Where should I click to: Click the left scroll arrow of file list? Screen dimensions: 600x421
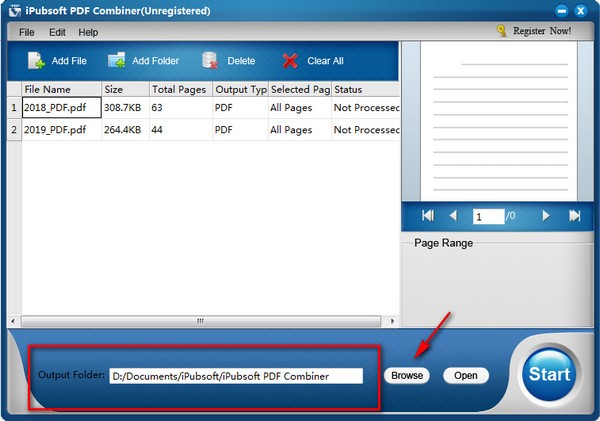[13, 321]
